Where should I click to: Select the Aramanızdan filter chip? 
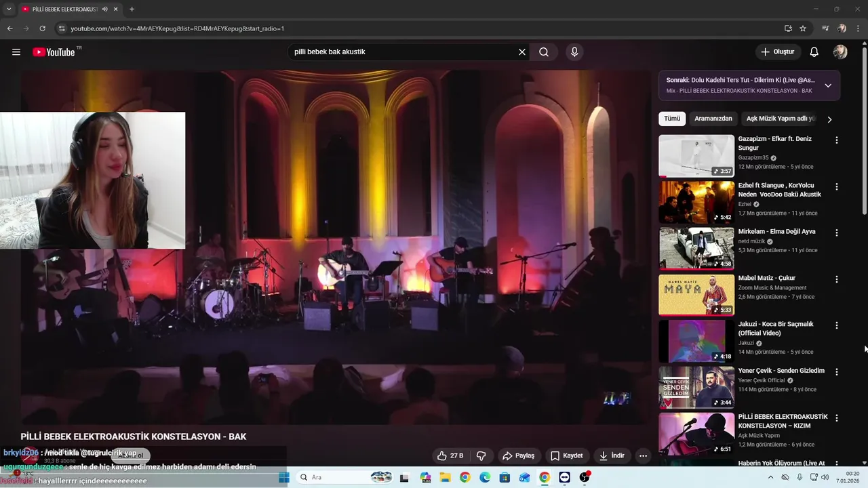[x=713, y=119]
